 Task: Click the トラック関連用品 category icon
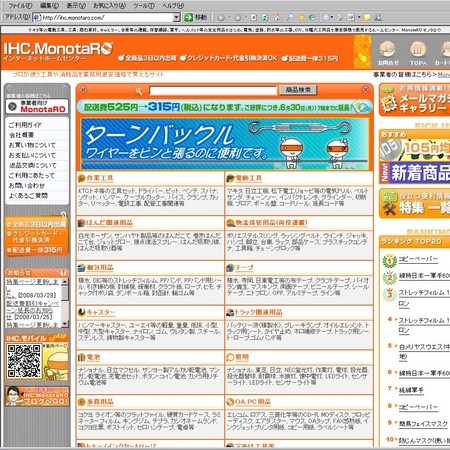click(230, 312)
